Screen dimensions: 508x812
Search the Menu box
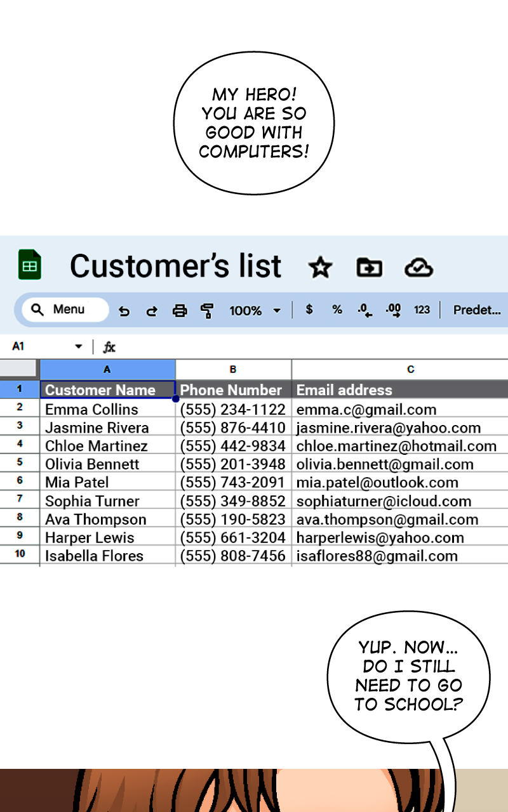pos(65,310)
